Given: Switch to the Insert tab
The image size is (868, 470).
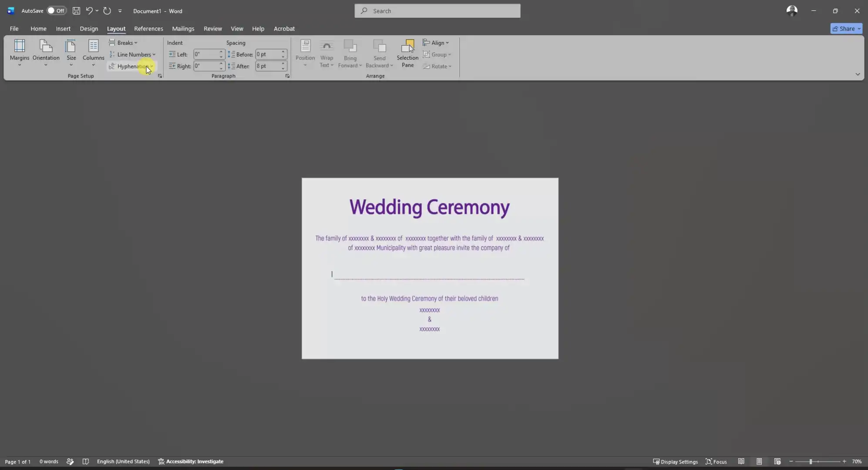Looking at the screenshot, I should (63, 29).
